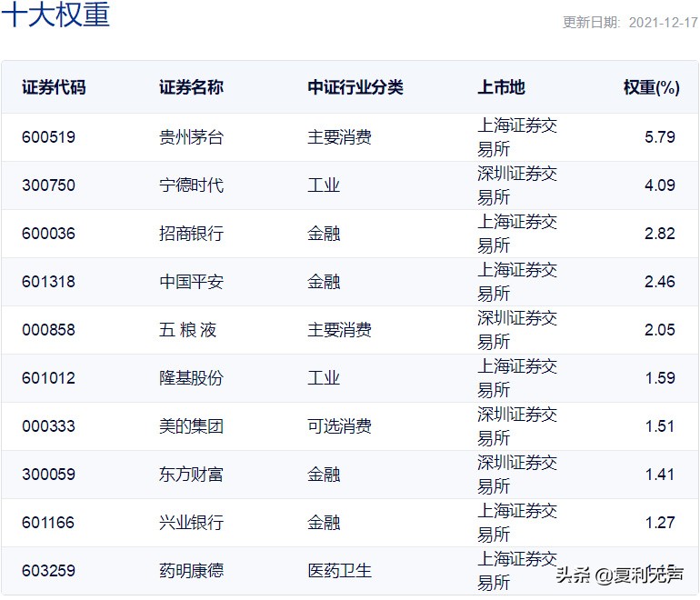
Task: Click security name 五粮液
Action: tap(187, 330)
